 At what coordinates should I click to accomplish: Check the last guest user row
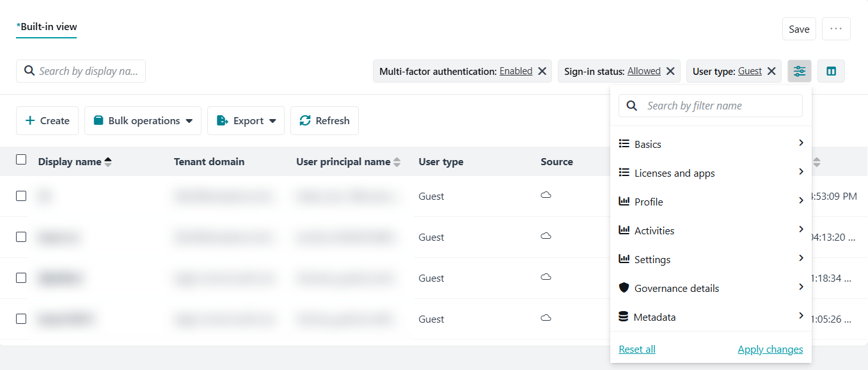(x=21, y=319)
